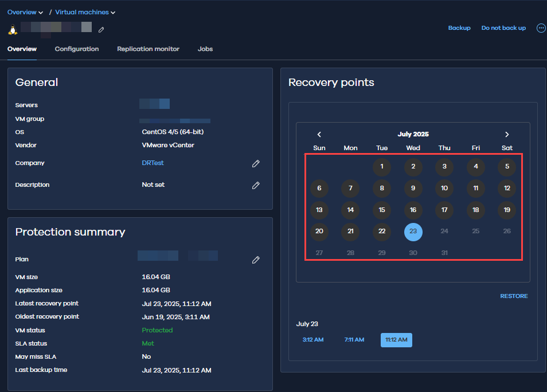The height and width of the screenshot is (392, 547).
Task: Select July 2 in the calendar
Action: (413, 166)
